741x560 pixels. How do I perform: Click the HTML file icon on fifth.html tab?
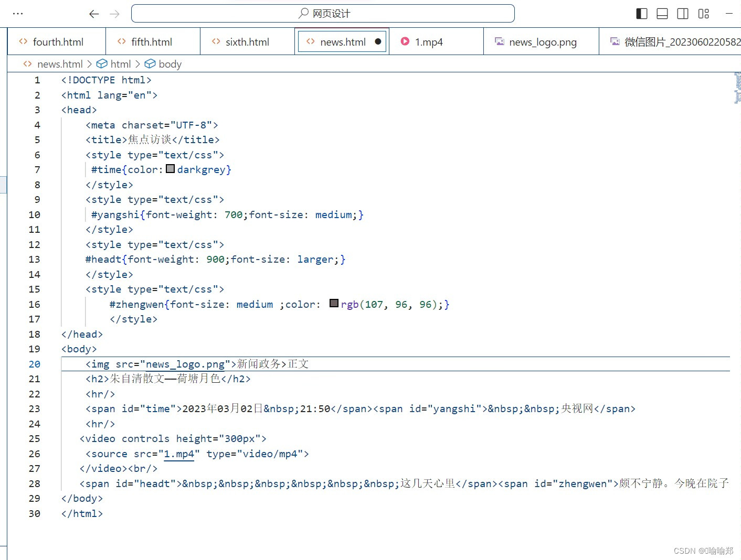[x=122, y=41]
